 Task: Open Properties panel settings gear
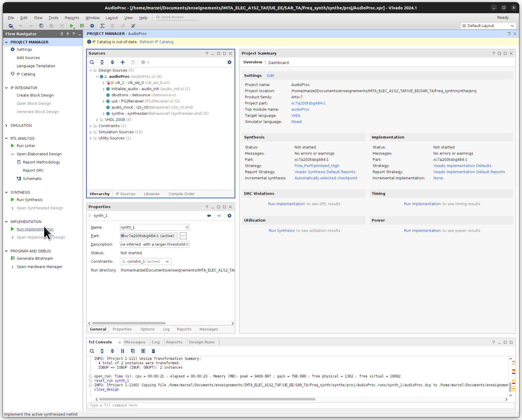click(x=229, y=216)
